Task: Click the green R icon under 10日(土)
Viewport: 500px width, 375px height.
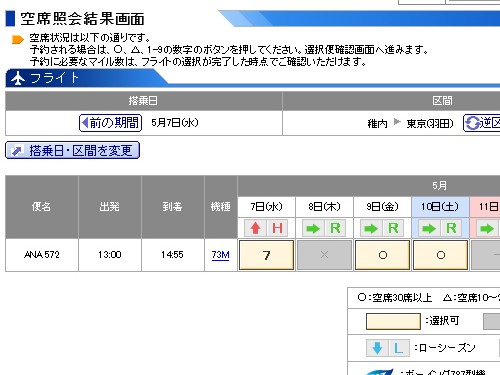Action: [x=451, y=228]
